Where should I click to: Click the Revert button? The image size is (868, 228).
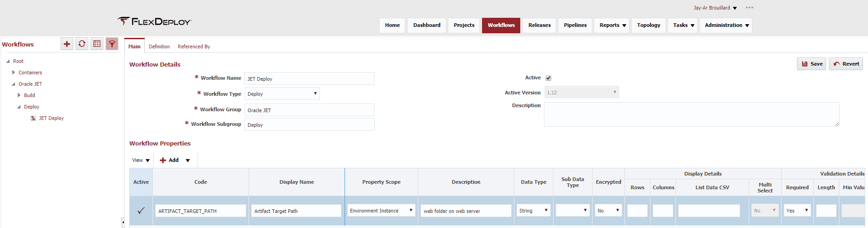pos(846,64)
